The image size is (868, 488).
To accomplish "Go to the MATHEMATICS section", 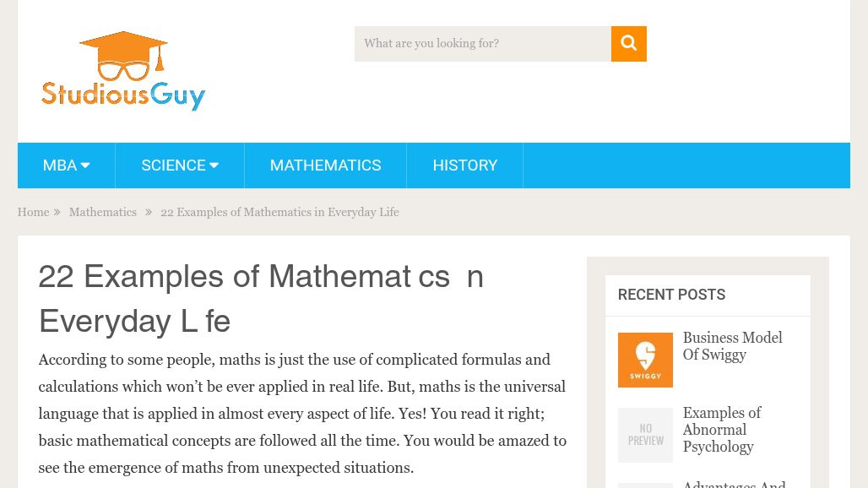I will [x=326, y=165].
